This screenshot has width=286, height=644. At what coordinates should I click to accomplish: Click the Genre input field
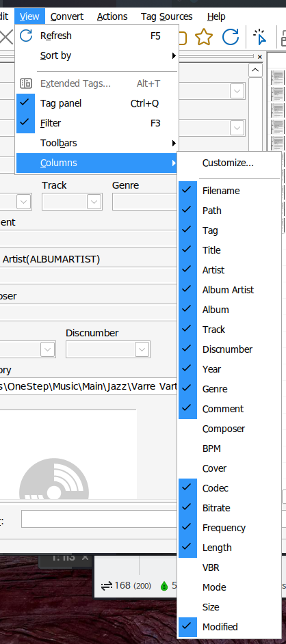144,202
